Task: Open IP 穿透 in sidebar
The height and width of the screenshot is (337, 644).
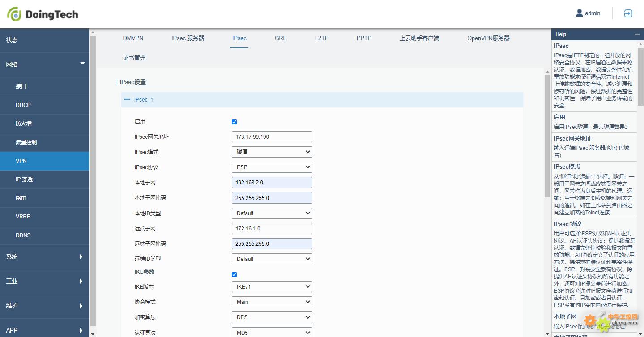Action: (x=45, y=179)
